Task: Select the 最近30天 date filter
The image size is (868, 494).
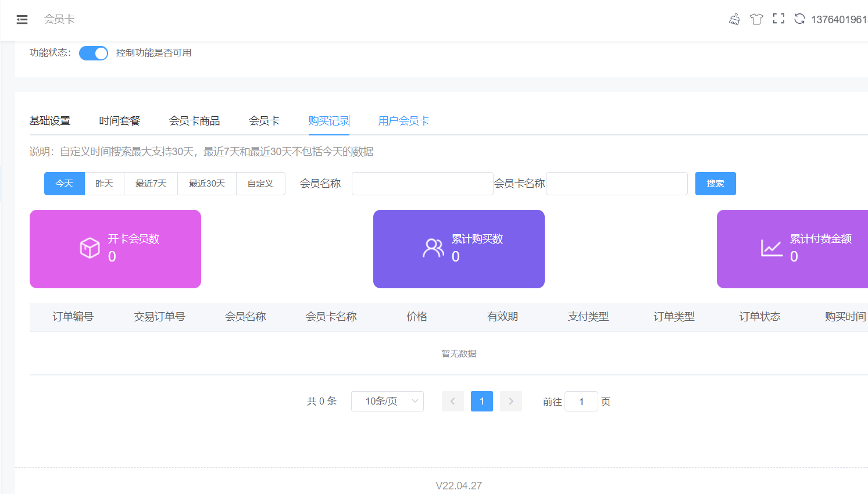Action: tap(207, 184)
